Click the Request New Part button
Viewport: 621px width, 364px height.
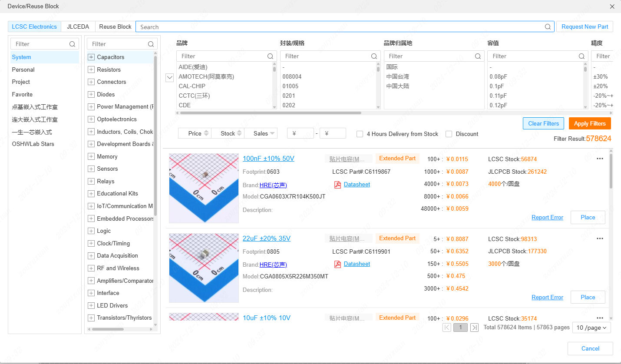585,26
